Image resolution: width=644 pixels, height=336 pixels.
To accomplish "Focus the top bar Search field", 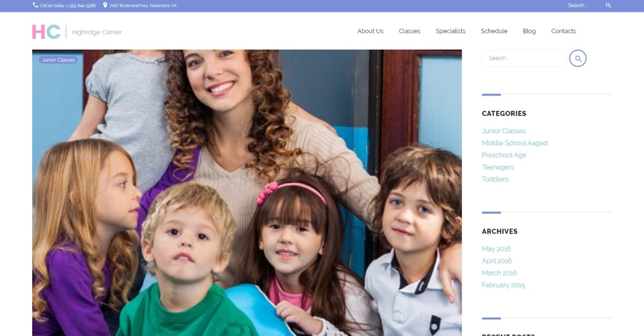I will 583,5.
